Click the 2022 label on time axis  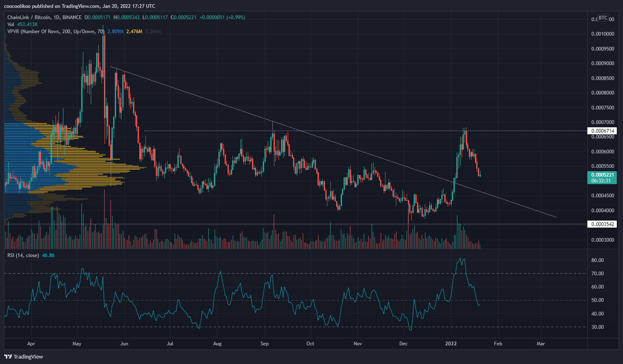[x=451, y=344]
